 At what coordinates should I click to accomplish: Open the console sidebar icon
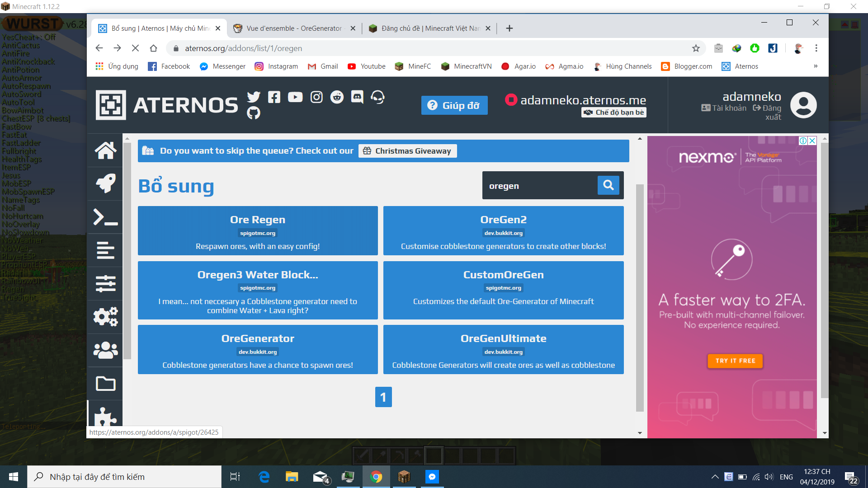pos(105,217)
